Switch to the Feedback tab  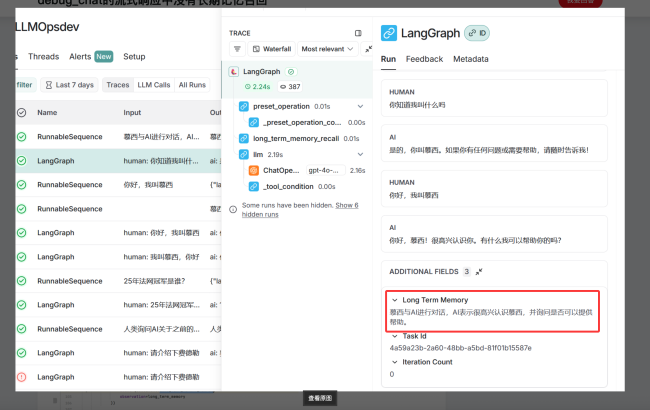point(424,59)
